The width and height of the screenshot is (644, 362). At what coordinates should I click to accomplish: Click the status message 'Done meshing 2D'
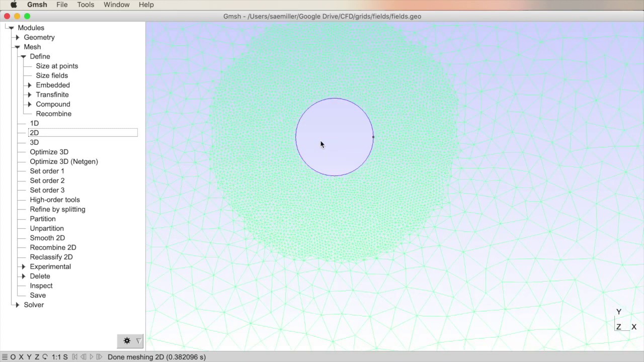point(156,357)
